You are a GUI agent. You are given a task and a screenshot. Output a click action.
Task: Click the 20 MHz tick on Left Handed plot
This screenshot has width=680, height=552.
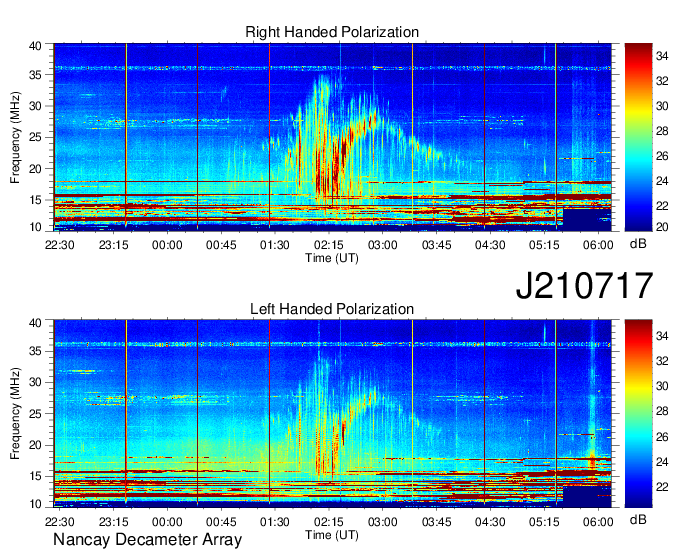pyautogui.click(x=35, y=445)
